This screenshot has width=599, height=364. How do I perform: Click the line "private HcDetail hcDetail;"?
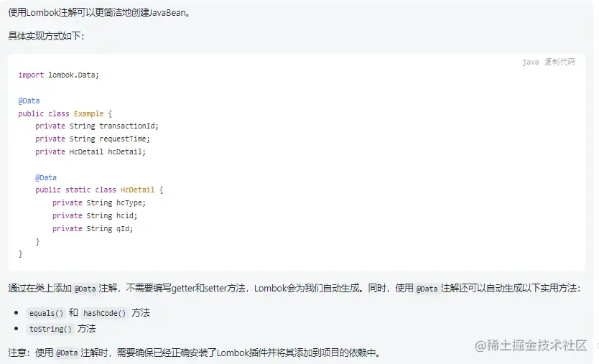tap(90, 151)
